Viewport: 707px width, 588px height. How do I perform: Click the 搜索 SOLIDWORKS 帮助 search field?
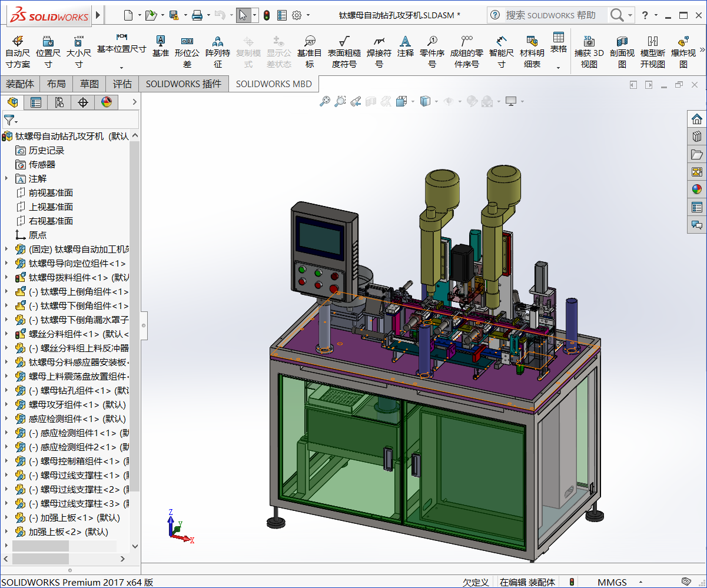[x=555, y=15]
